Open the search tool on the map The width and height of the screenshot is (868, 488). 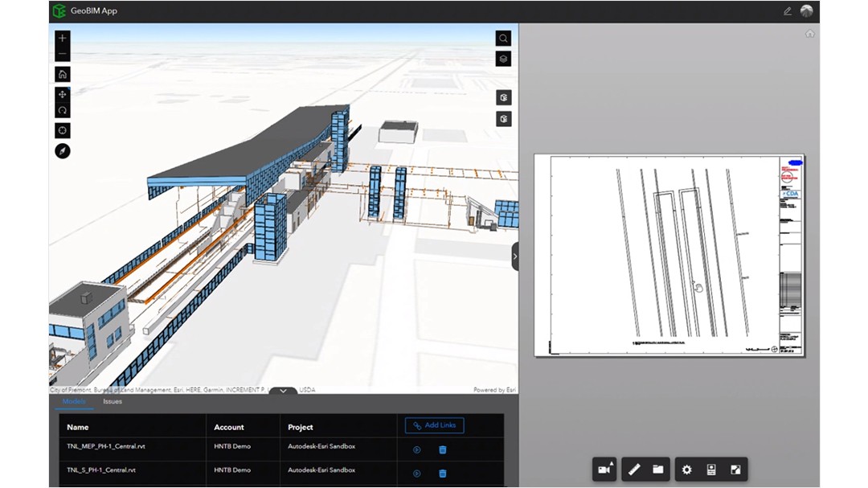[x=502, y=38]
